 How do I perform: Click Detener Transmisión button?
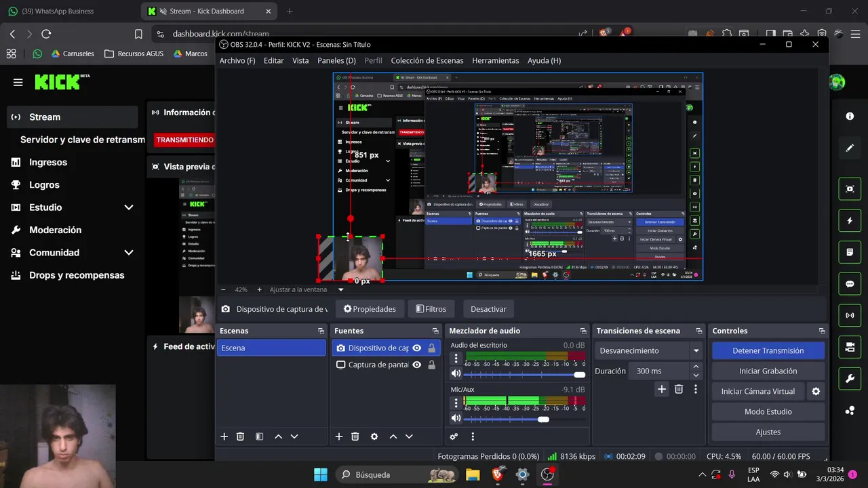click(x=768, y=350)
